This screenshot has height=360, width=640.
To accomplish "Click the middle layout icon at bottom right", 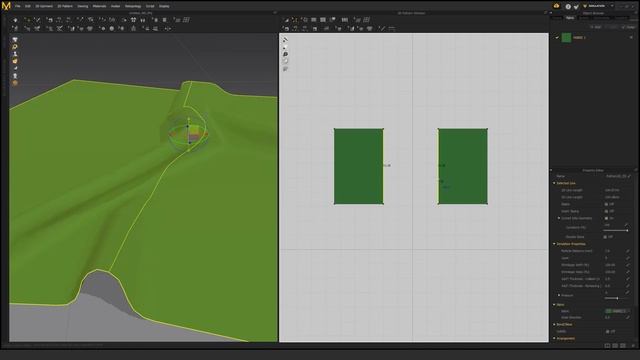I will coord(615,346).
